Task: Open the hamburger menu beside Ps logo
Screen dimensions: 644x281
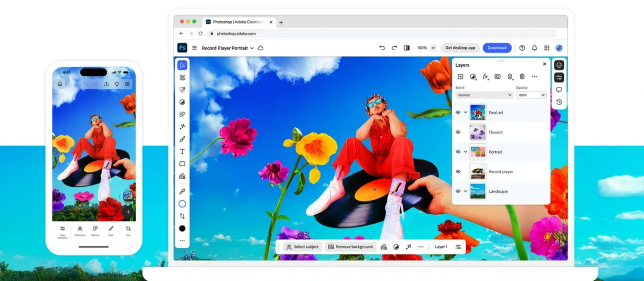Action: point(194,48)
